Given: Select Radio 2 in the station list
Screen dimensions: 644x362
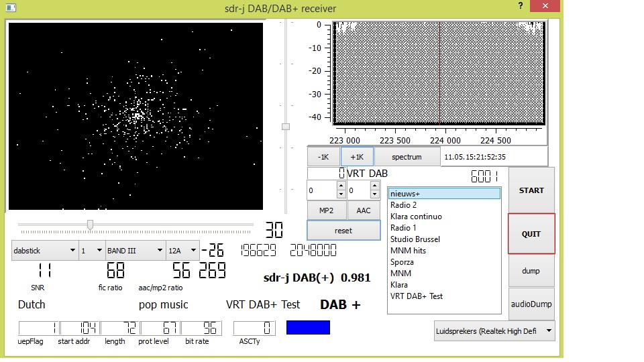Looking at the screenshot, I should pos(403,205).
